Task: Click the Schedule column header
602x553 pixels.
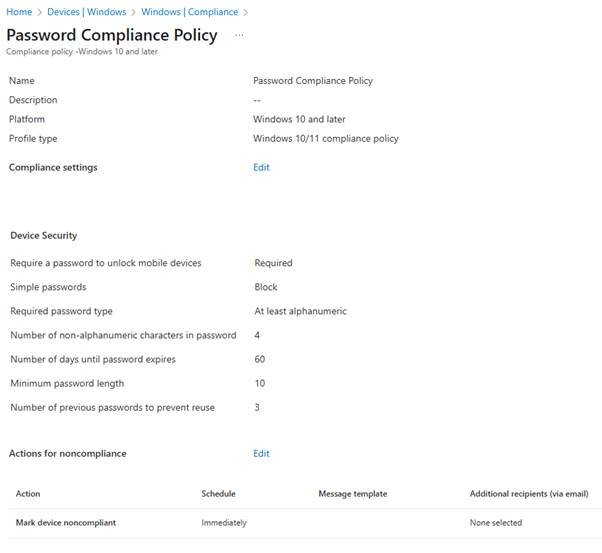Action: [219, 494]
